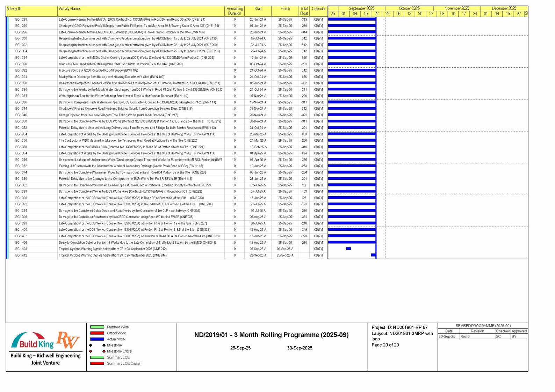Image resolution: width=555 pixels, height=392 pixels.
Task: Click the Rev.0 revision cell
Action: click(x=477, y=336)
